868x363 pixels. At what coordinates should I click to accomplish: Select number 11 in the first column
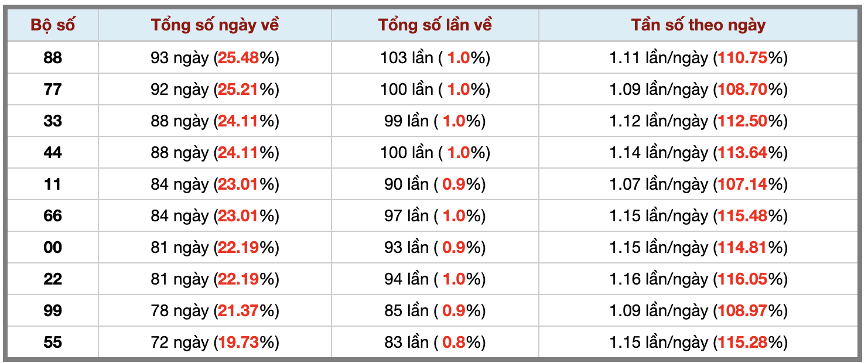point(53,184)
